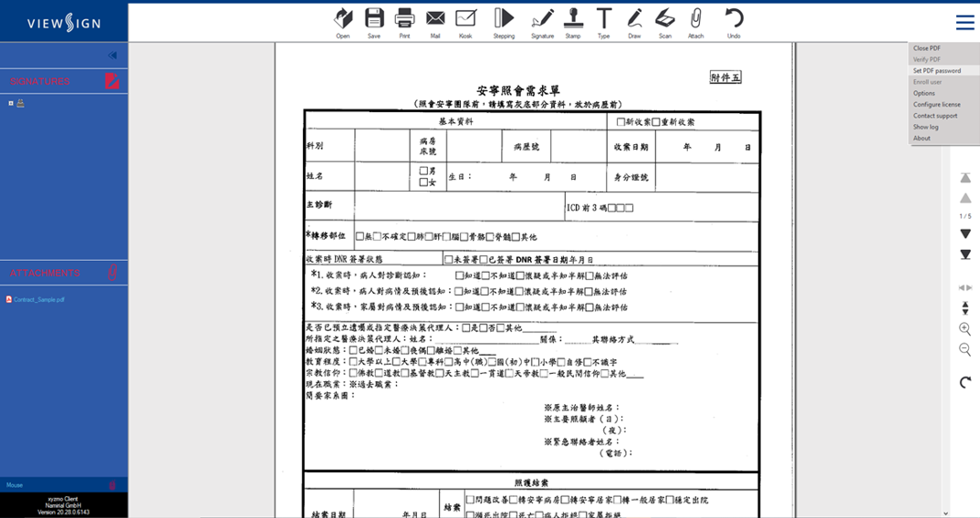
Task: Go to the next page
Action: point(965,233)
